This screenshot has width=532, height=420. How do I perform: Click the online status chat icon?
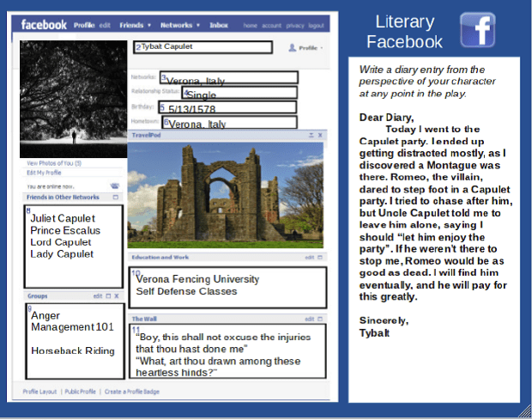114,186
